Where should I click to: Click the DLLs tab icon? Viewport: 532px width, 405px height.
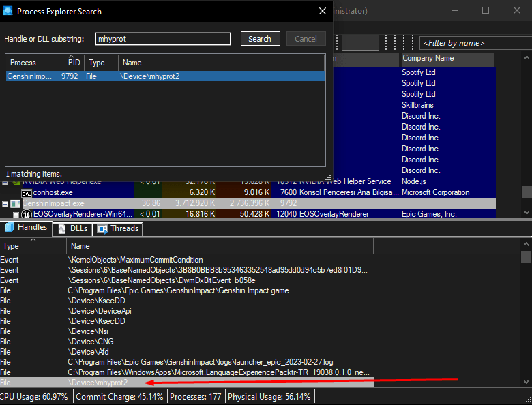click(62, 229)
